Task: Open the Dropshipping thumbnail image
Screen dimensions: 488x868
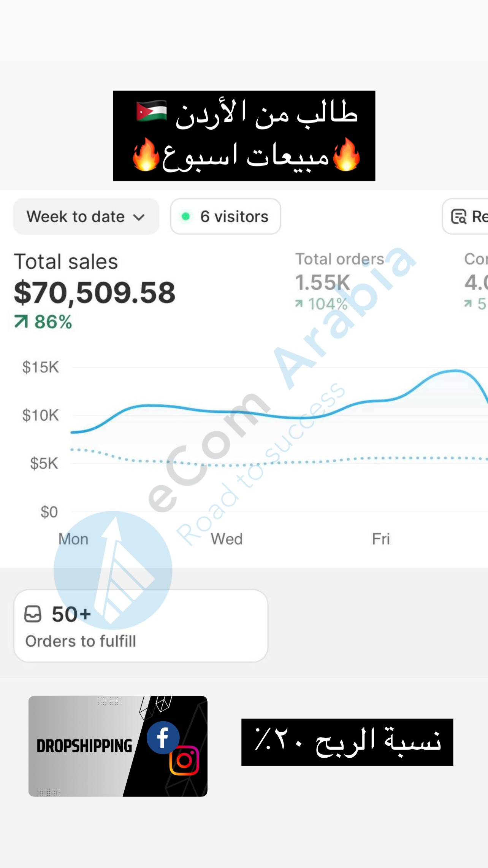Action: point(118,746)
